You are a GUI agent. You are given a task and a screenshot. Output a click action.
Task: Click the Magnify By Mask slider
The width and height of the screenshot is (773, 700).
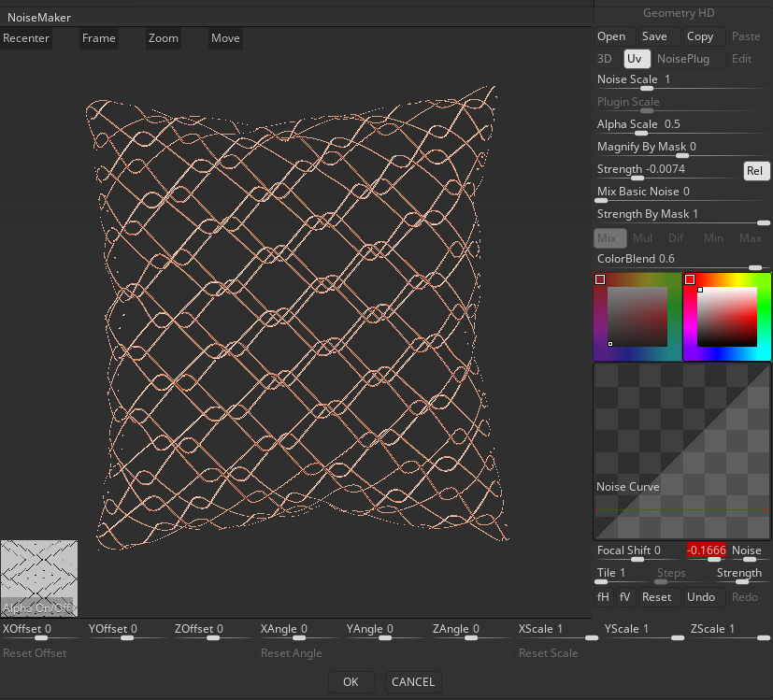click(682, 149)
